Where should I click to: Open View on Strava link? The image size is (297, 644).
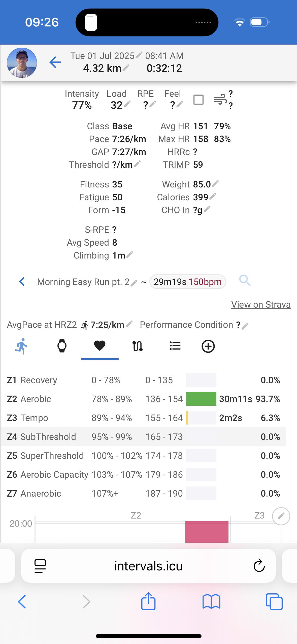[x=261, y=304]
